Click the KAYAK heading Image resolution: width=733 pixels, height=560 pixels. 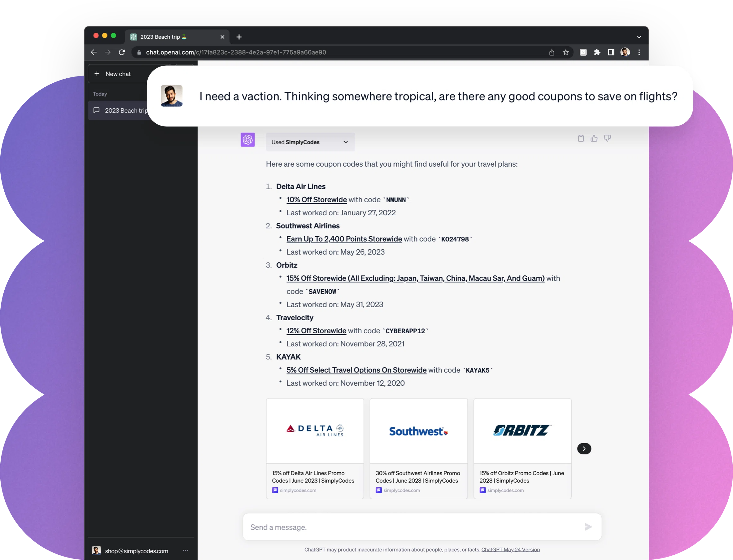tap(288, 357)
